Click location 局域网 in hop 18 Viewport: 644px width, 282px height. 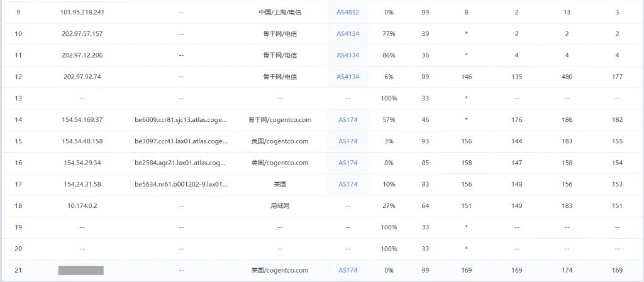[x=280, y=206]
